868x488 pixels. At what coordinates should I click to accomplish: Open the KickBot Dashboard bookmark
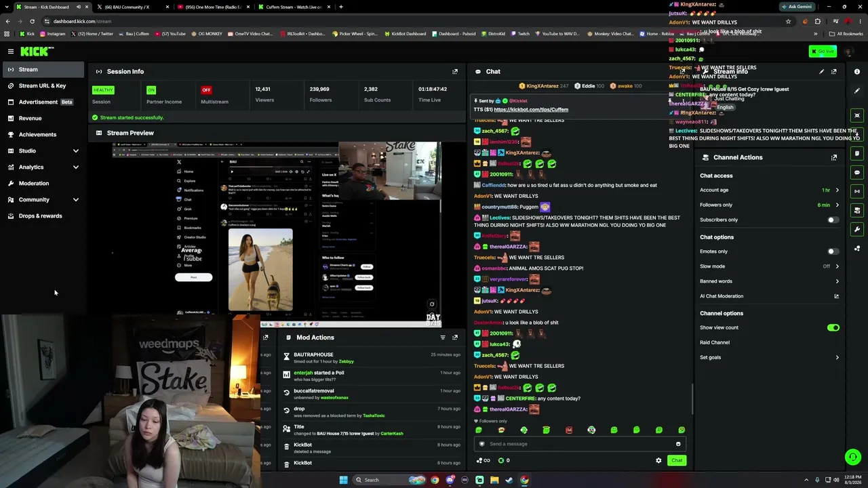point(405,33)
